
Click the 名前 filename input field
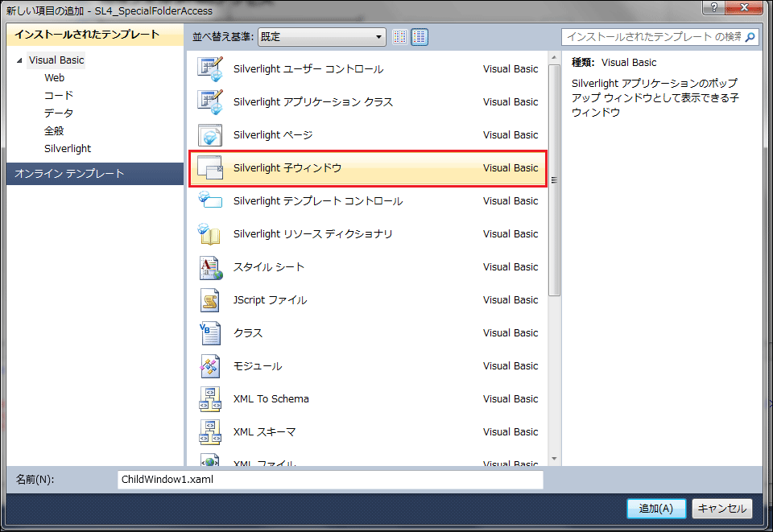click(x=330, y=480)
